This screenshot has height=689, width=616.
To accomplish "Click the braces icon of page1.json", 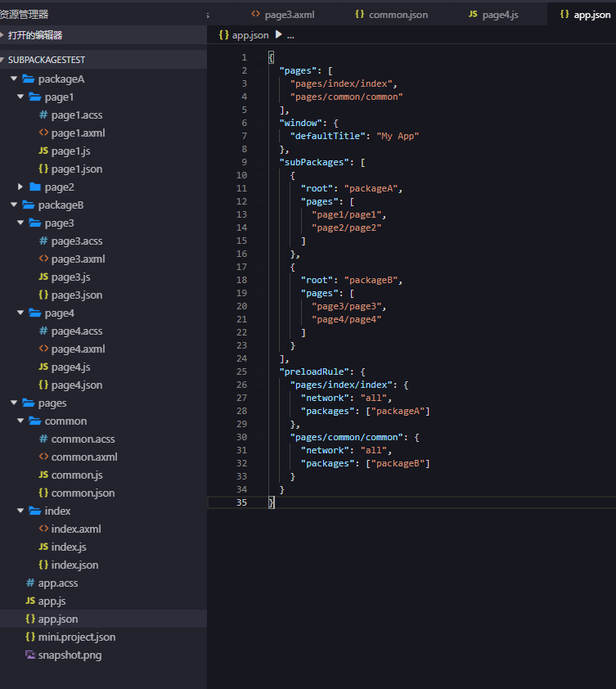I will pyautogui.click(x=43, y=169).
